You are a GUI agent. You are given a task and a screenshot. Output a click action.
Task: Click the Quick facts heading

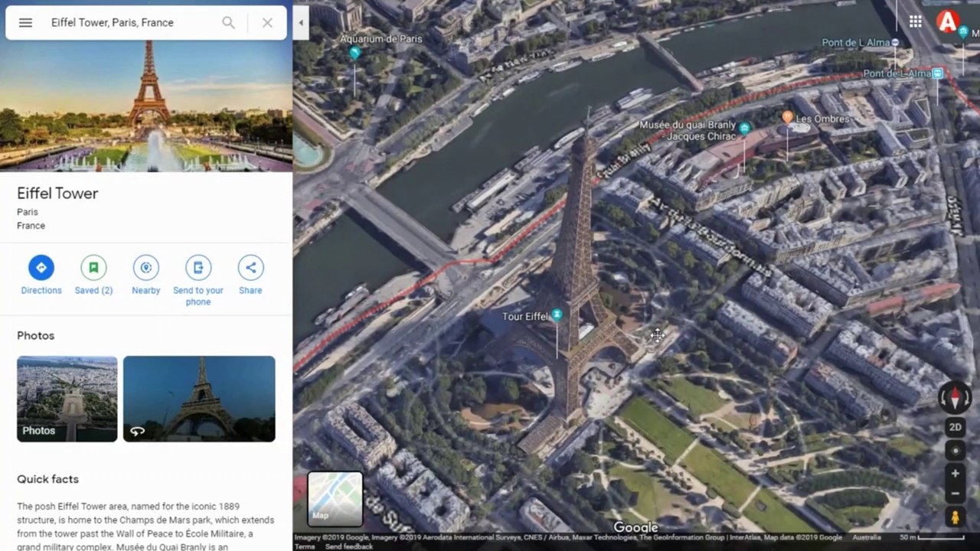47,479
